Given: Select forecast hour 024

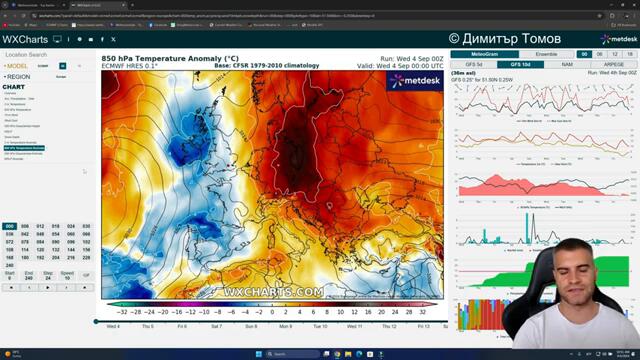Looking at the screenshot, I should pos(71,226).
